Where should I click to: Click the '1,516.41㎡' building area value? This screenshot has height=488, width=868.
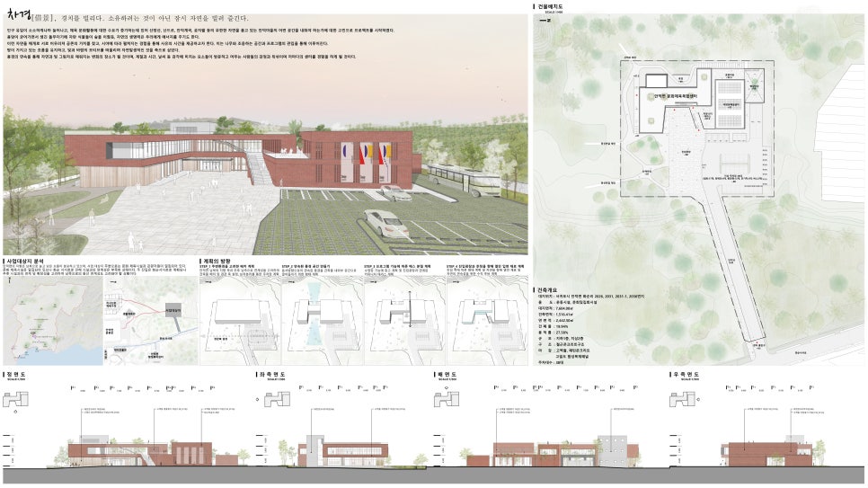566,314
